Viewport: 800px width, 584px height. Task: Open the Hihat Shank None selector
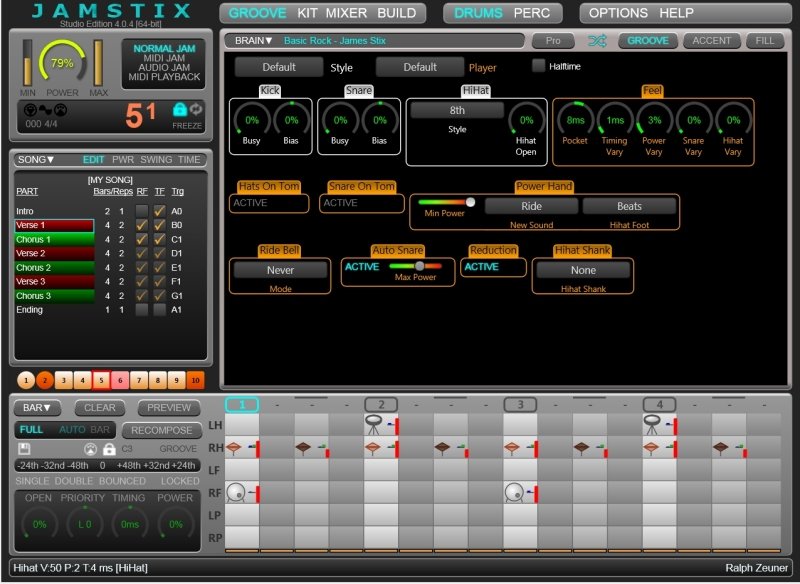[x=583, y=270]
